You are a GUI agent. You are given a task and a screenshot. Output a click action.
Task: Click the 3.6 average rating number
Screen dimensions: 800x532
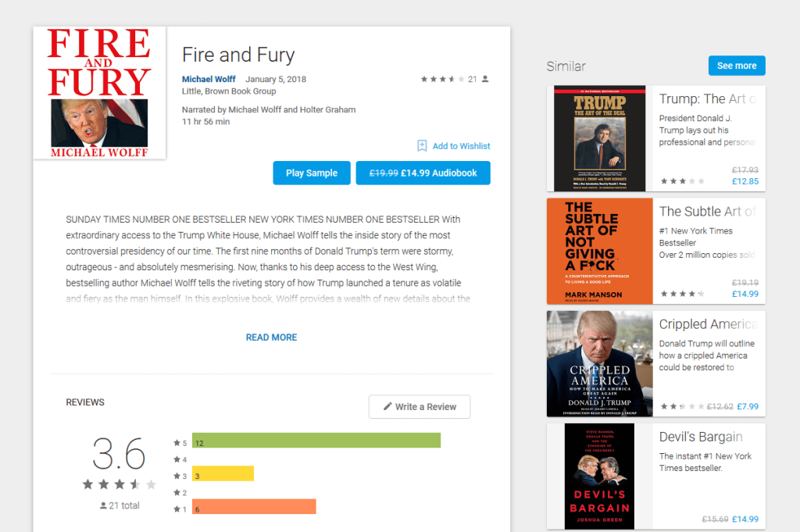[x=119, y=453]
